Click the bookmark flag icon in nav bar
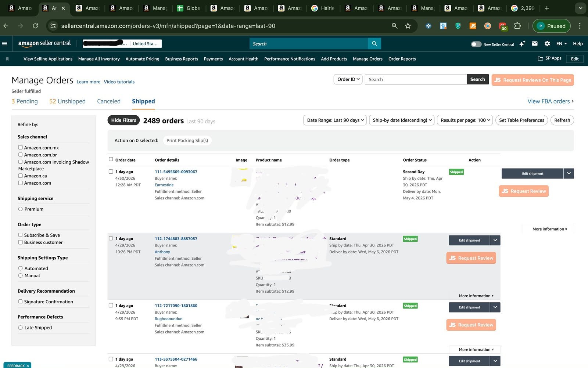 point(7,59)
